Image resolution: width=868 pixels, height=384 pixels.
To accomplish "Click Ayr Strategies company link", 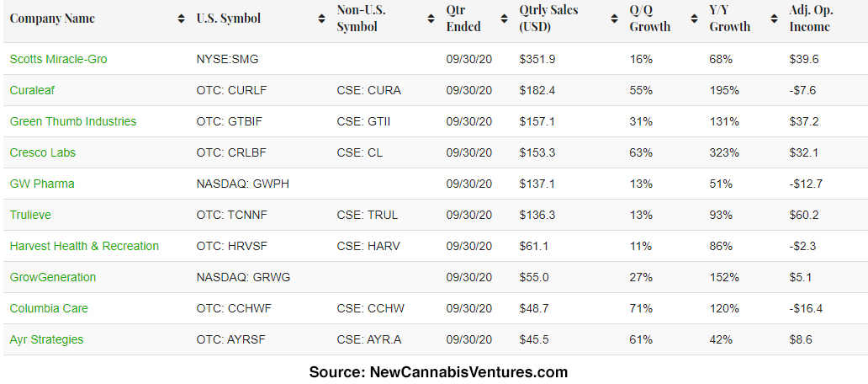I will click(x=46, y=339).
